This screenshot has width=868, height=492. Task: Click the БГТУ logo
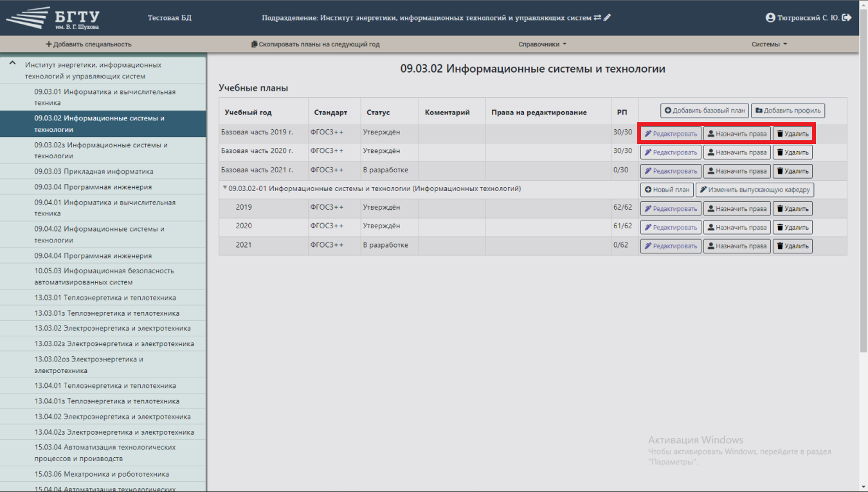53,19
